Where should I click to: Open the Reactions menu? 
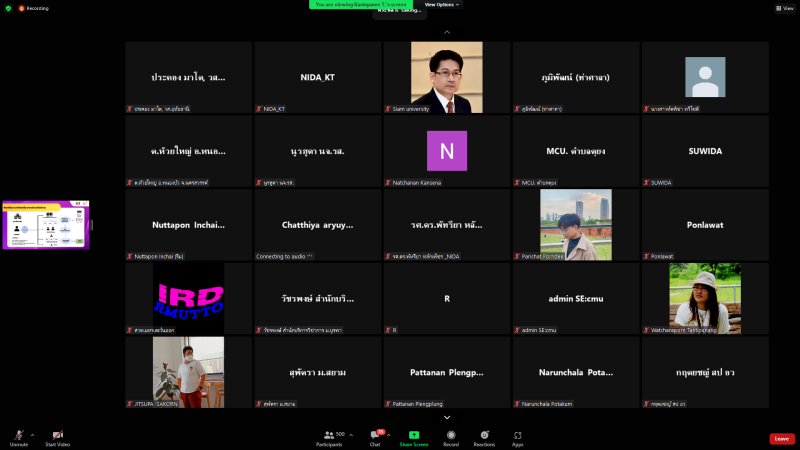[484, 436]
